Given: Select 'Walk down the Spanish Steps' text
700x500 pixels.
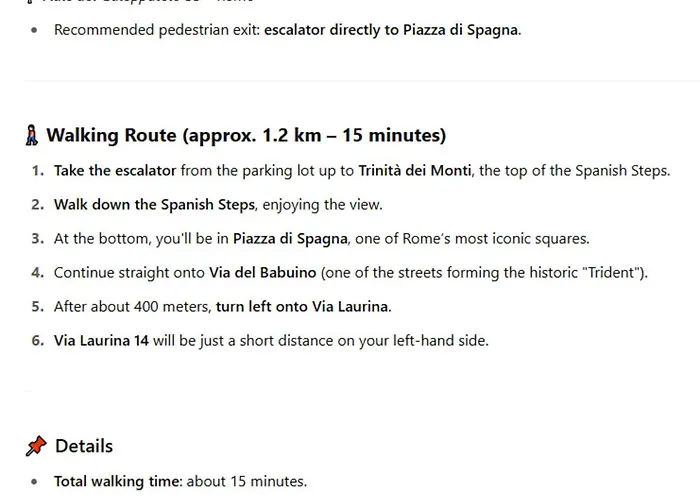Looking at the screenshot, I should [154, 204].
